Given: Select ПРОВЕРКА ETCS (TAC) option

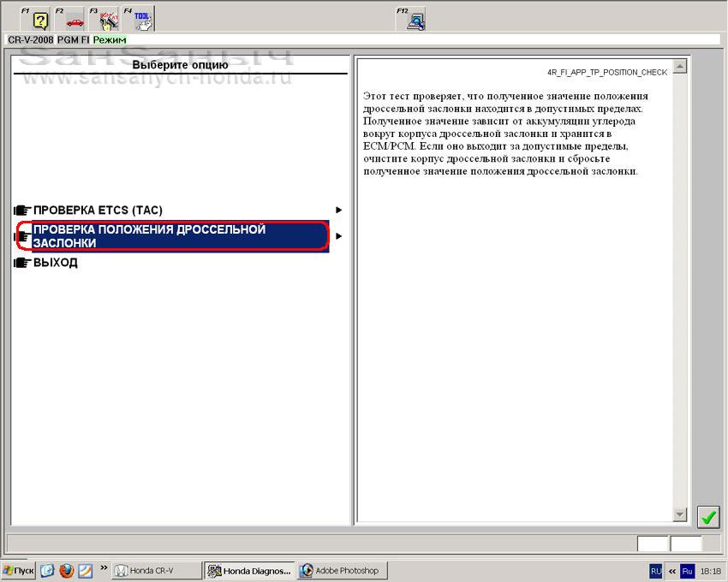Looking at the screenshot, I should [97, 210].
